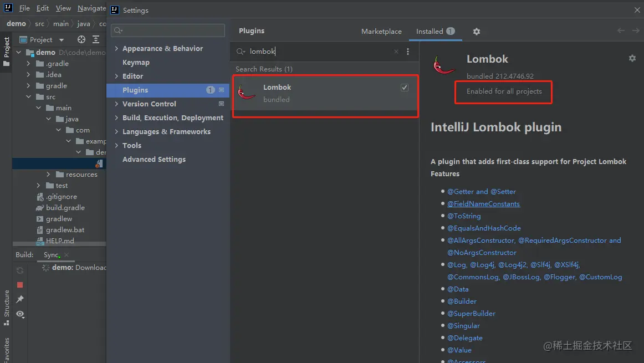The image size is (644, 363).
Task: Open the Project view dropdown arrow
Action: pos(62,40)
